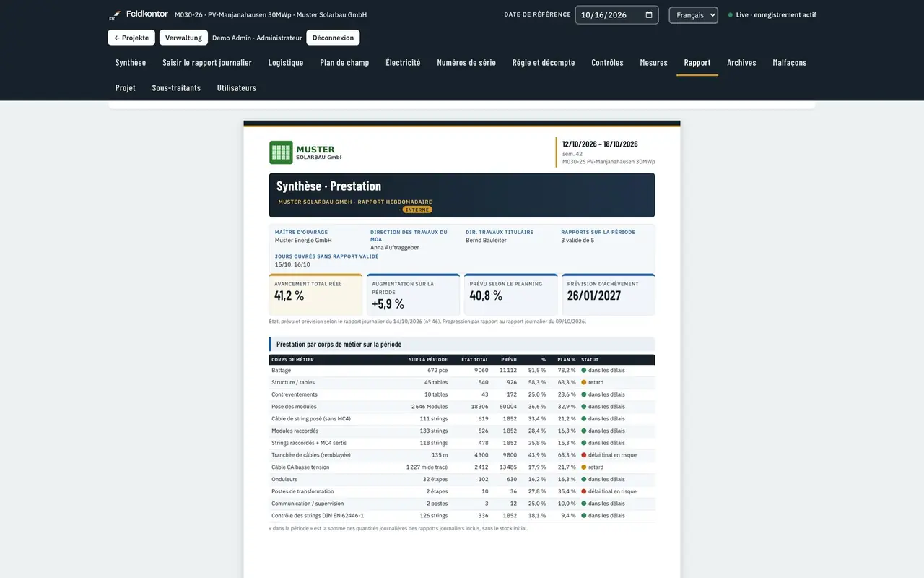924x578 pixels.
Task: Log out with the Déconnexion button
Action: (333, 38)
